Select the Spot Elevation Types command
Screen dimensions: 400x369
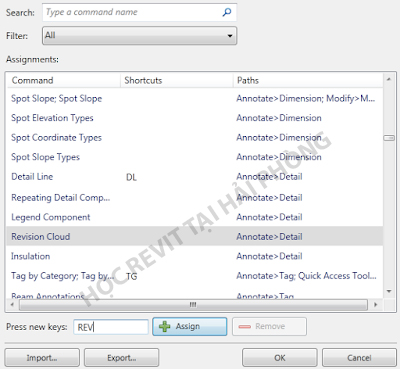(x=52, y=118)
